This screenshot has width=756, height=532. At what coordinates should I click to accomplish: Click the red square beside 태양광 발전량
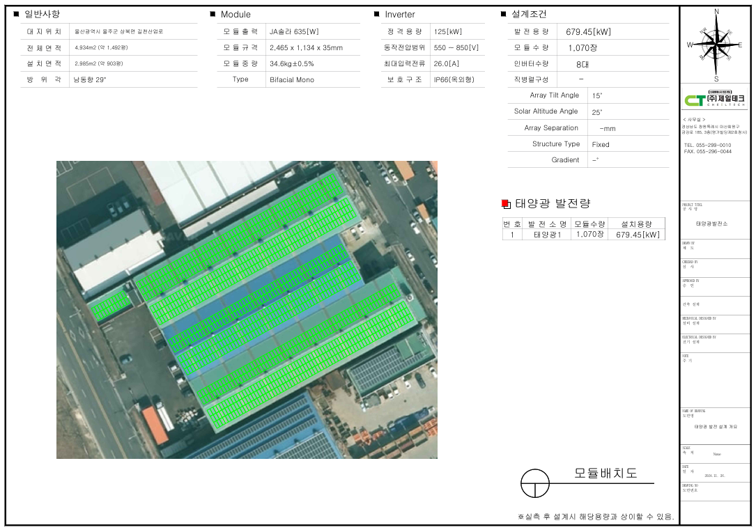tap(506, 204)
